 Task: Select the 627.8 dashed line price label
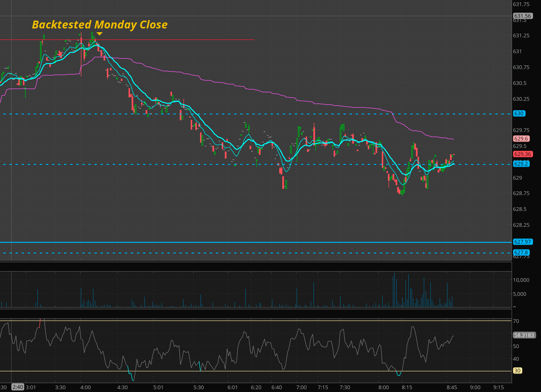pyautogui.click(x=521, y=253)
